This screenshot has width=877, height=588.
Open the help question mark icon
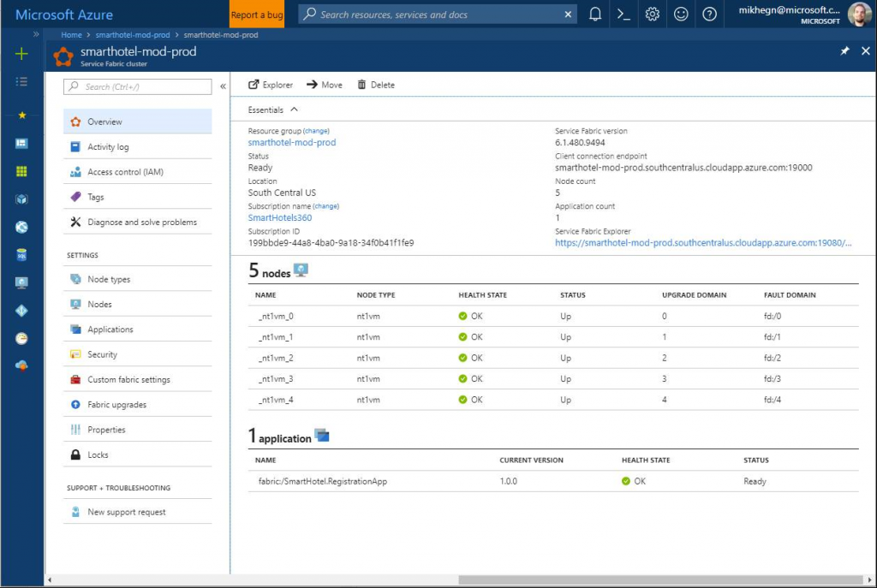click(x=709, y=15)
